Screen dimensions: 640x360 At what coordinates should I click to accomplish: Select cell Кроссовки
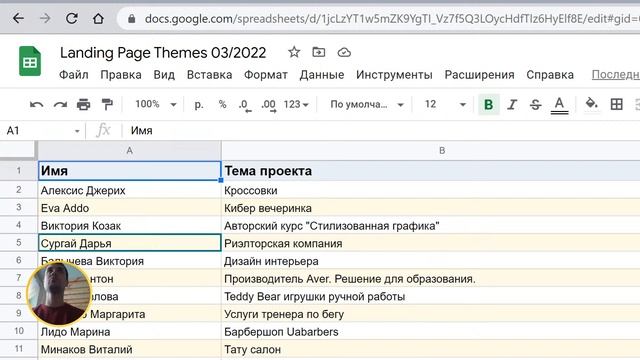pyautogui.click(x=431, y=190)
